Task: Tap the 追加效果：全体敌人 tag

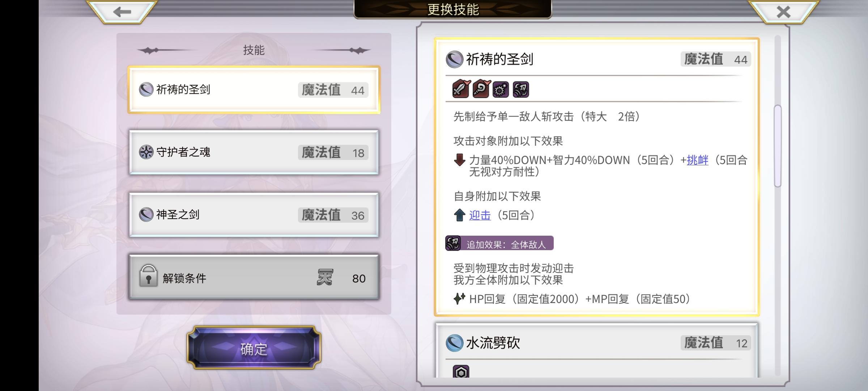Action: point(499,243)
